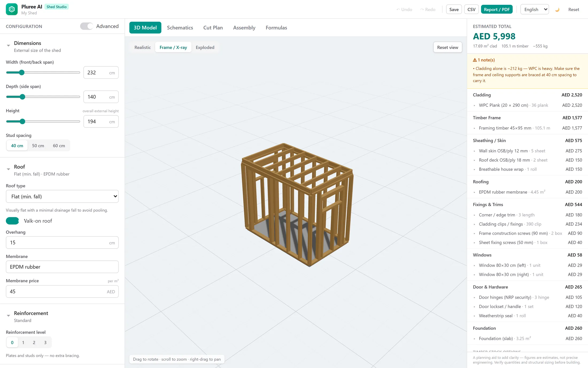
Task: Select reinforcement level 0
Action: click(x=12, y=343)
